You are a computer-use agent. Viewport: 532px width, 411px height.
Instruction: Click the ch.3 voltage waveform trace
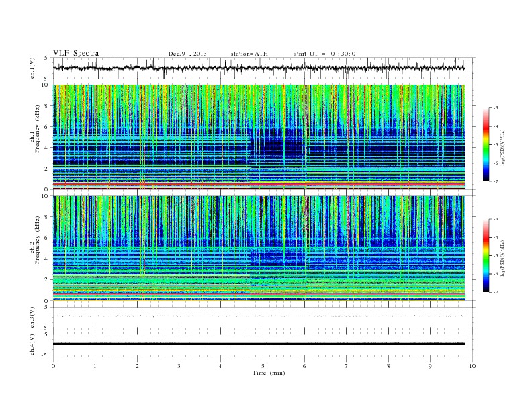[259, 316]
